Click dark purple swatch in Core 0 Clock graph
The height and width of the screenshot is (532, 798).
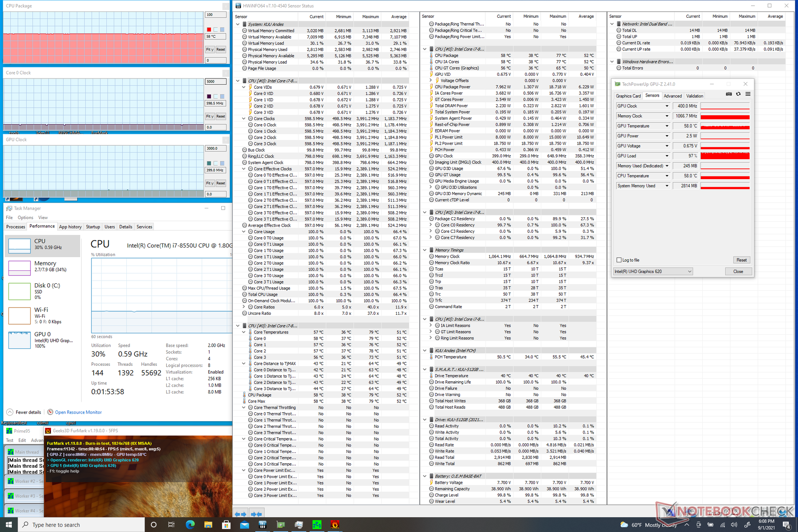point(209,96)
